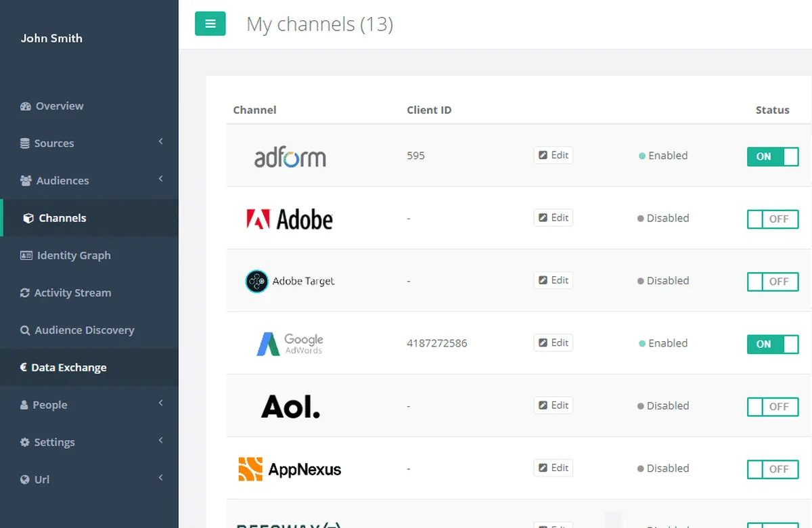Click the Adobe Target logo
The width and height of the screenshot is (812, 528).
290,281
